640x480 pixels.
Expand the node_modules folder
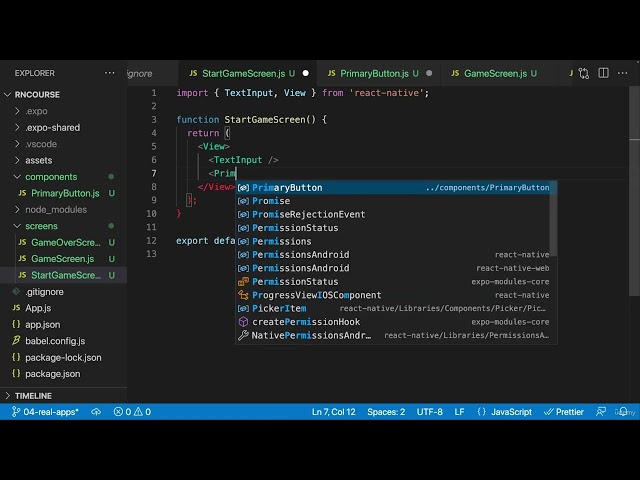[x=55, y=209]
